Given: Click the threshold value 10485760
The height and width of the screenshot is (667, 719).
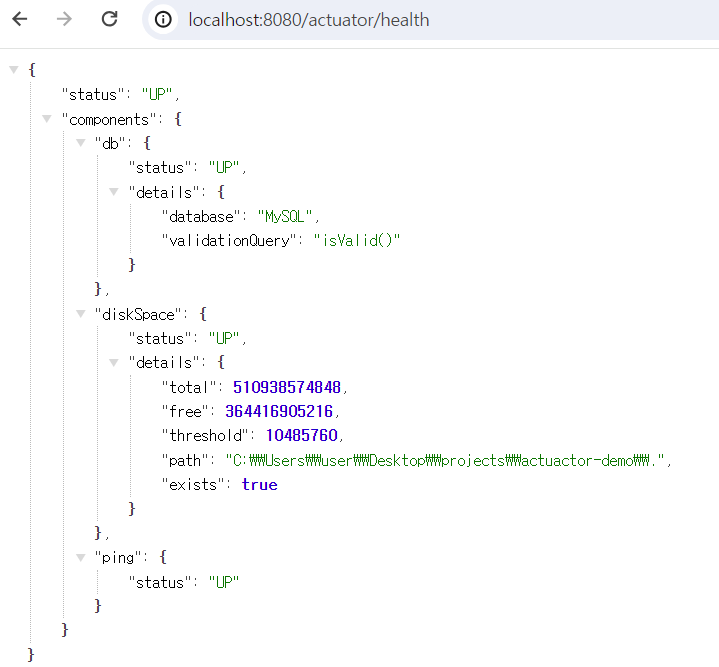Looking at the screenshot, I should pos(302,435).
